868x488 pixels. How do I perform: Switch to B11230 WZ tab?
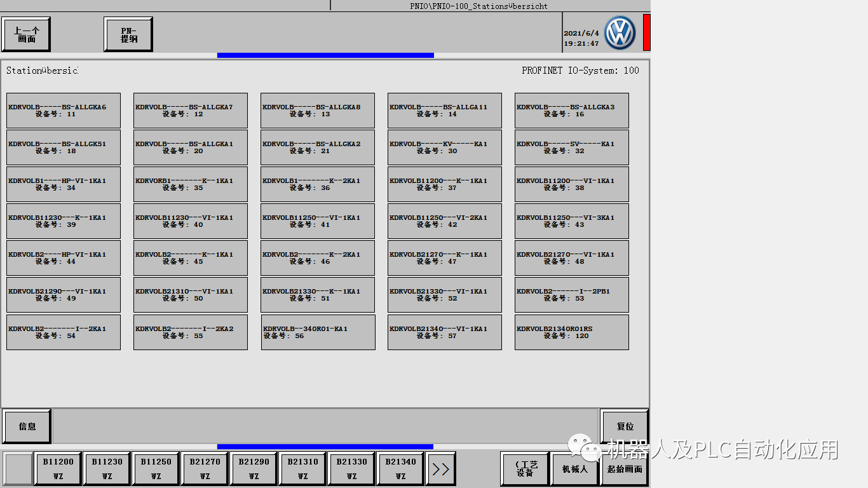107,469
